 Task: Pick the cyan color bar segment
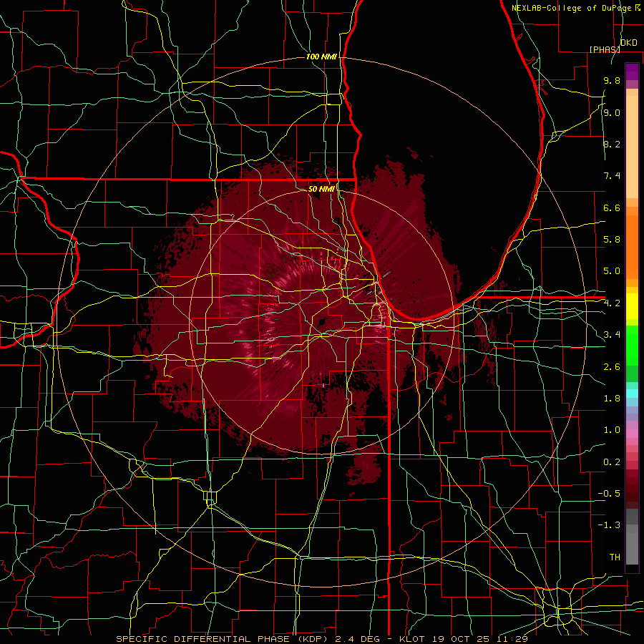click(632, 394)
